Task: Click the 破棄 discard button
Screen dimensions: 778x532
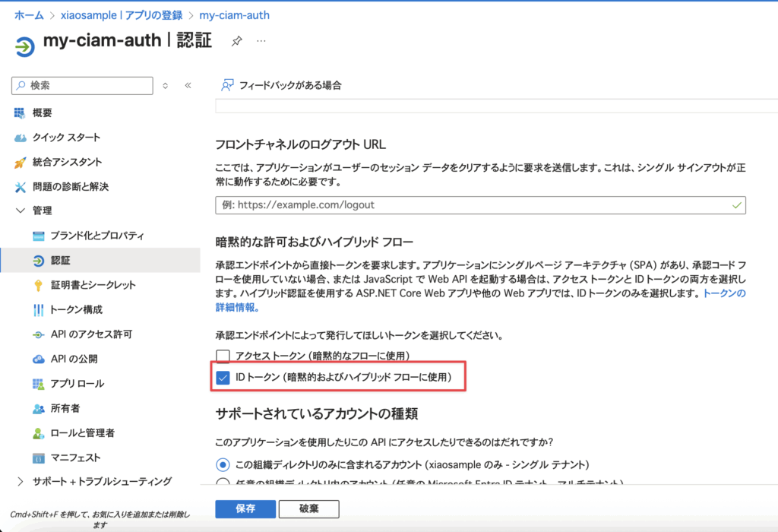Action: [308, 508]
